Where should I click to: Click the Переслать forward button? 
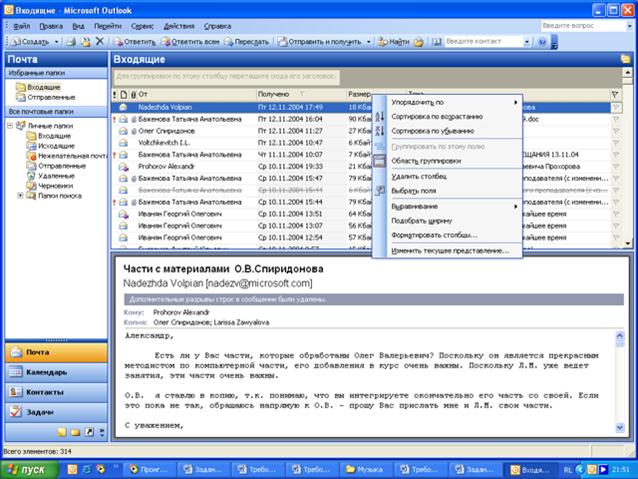coord(247,42)
